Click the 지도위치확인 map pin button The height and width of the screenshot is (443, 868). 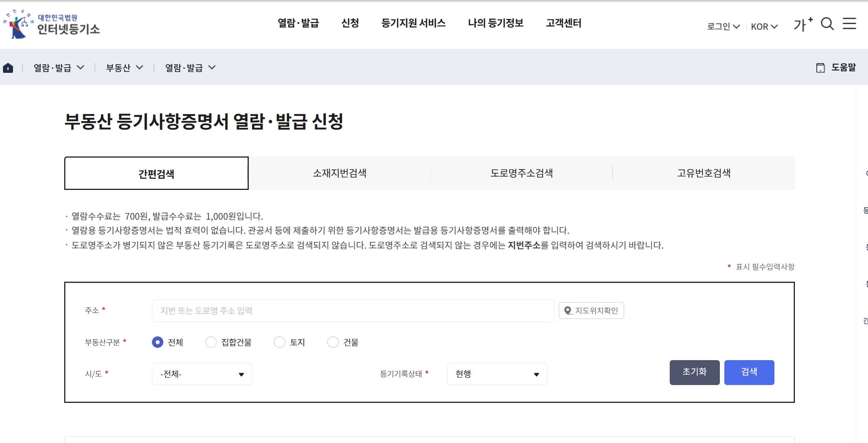[x=591, y=311]
